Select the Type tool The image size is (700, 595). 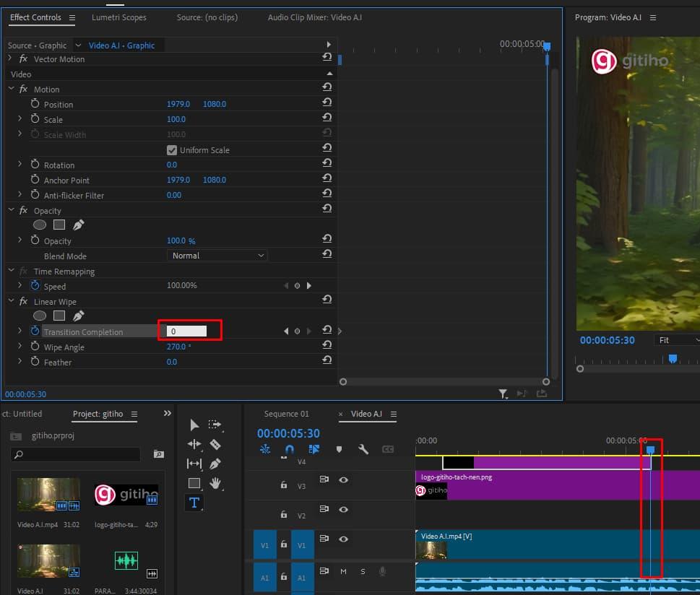point(194,503)
